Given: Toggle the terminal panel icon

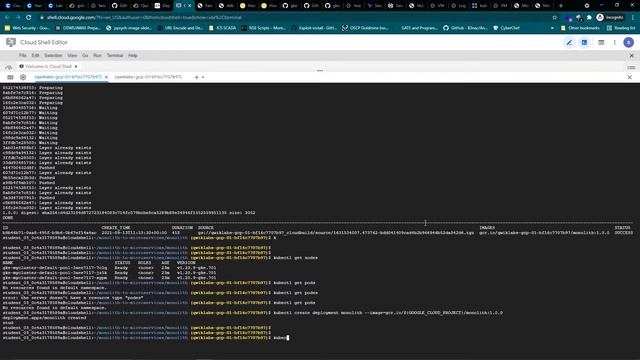Looking at the screenshot, I should tap(584, 42).
